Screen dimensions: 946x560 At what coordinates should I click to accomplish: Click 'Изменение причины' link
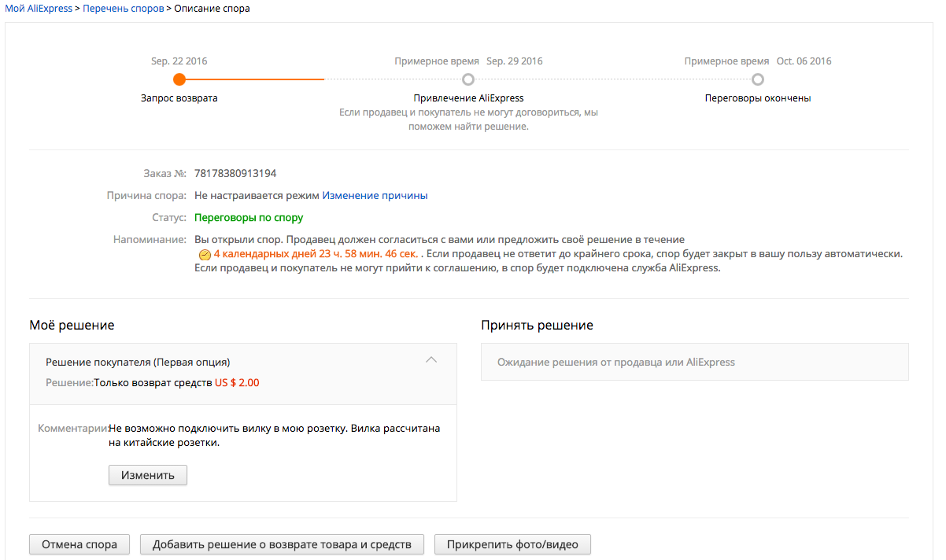point(375,195)
